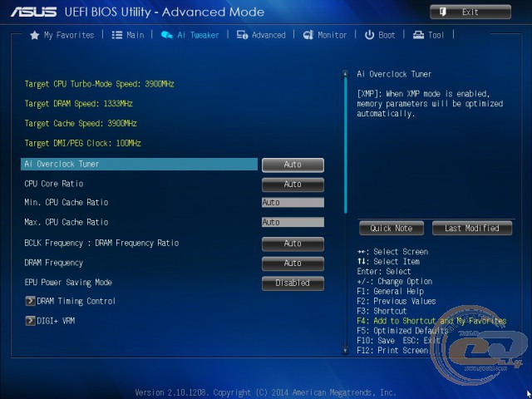The width and height of the screenshot is (532, 399).
Task: Go to the Advanced tab
Action: tap(261, 35)
